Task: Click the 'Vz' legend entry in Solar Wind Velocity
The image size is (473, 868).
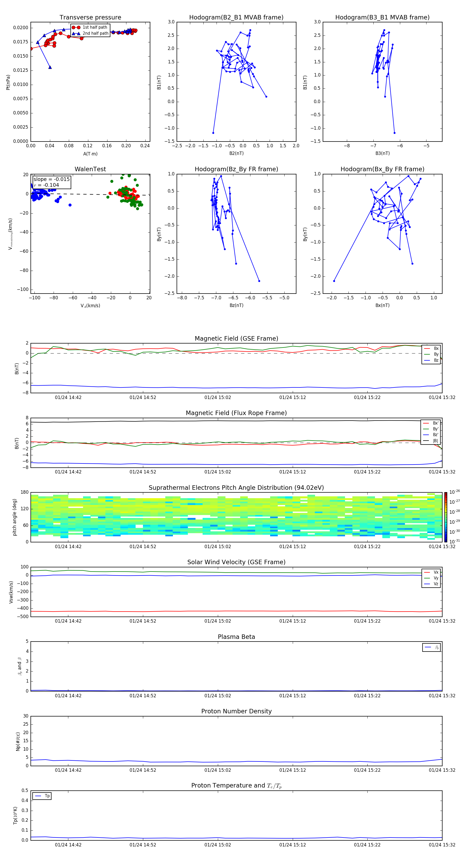Action: point(431,584)
